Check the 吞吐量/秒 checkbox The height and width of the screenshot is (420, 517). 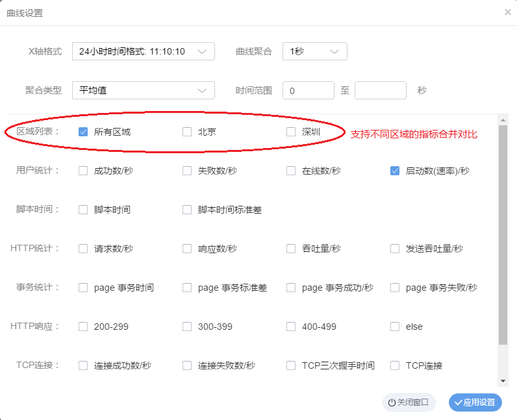[x=291, y=249]
